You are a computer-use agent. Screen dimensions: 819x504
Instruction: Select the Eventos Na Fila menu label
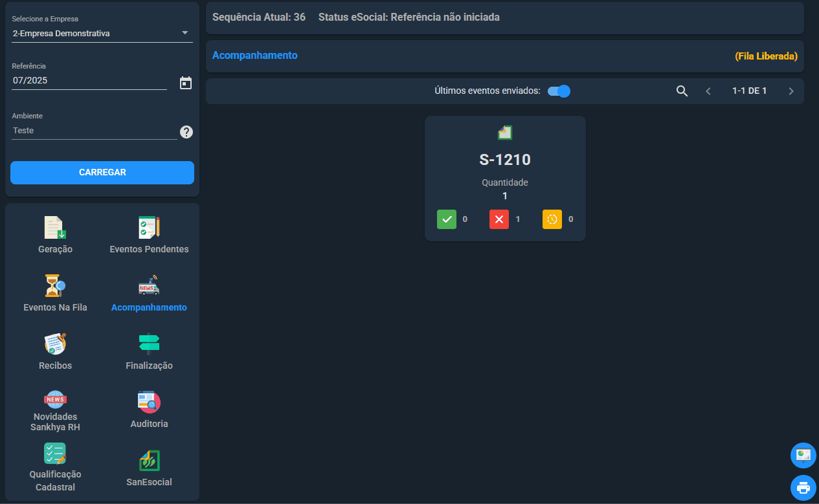pos(55,307)
